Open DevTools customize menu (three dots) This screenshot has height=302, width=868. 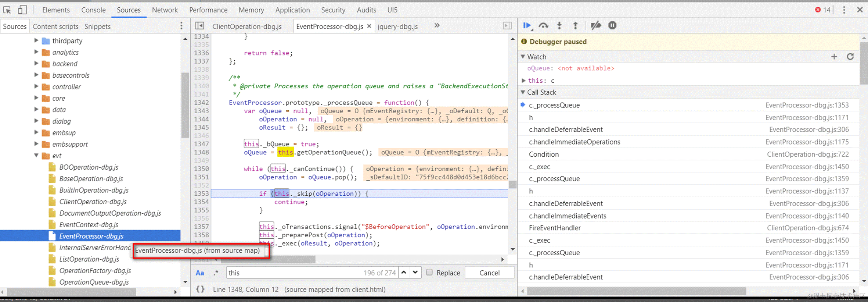tap(844, 10)
